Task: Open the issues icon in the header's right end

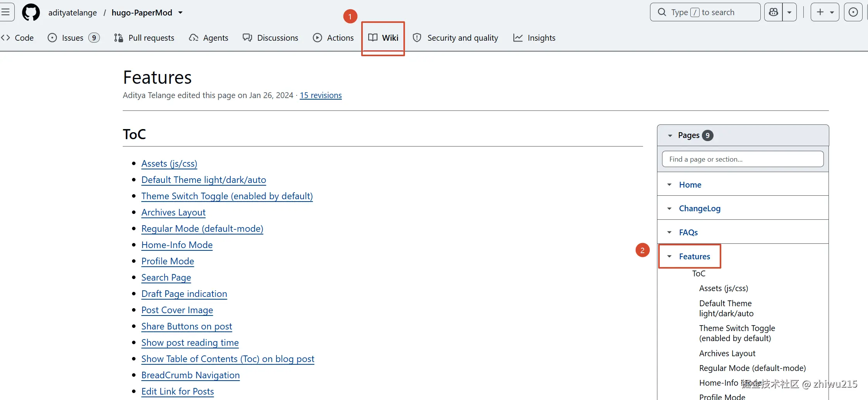Action: [853, 12]
